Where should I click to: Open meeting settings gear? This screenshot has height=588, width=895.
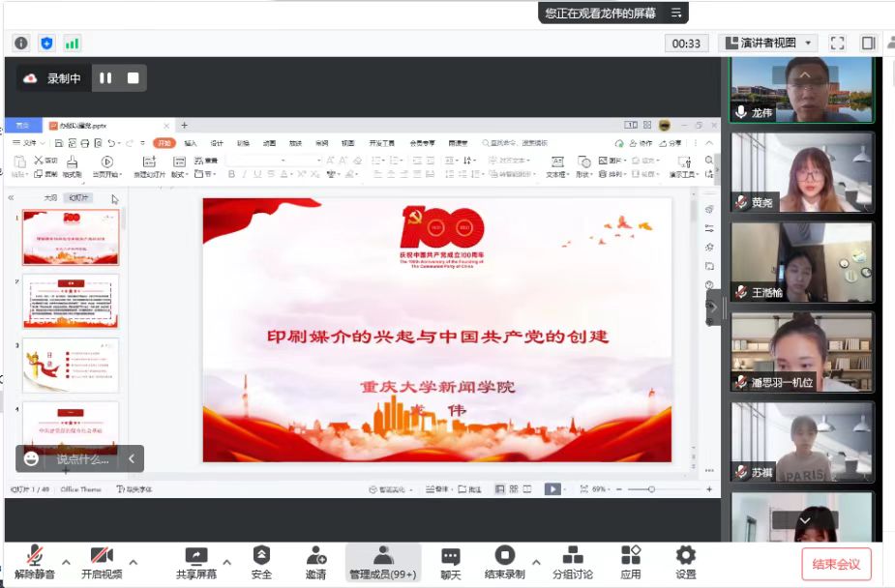click(x=685, y=556)
